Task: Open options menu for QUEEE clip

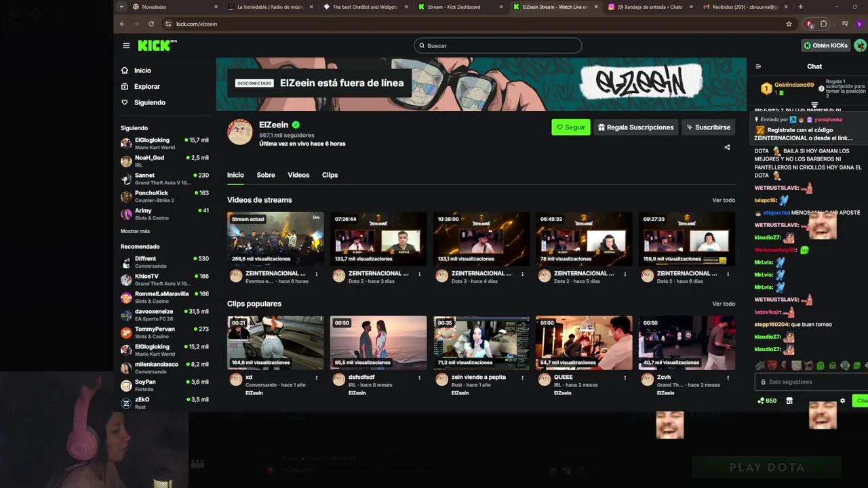Action: point(625,378)
